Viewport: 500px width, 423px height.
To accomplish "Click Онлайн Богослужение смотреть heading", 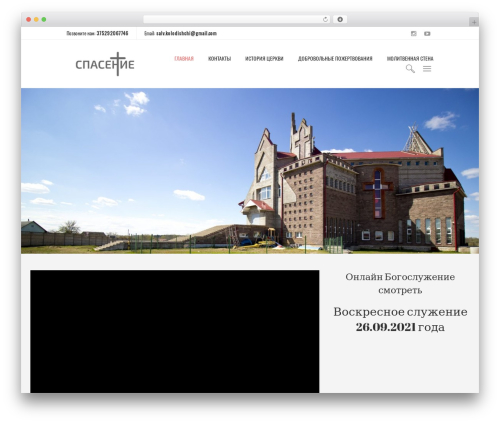I will pyautogui.click(x=400, y=283).
